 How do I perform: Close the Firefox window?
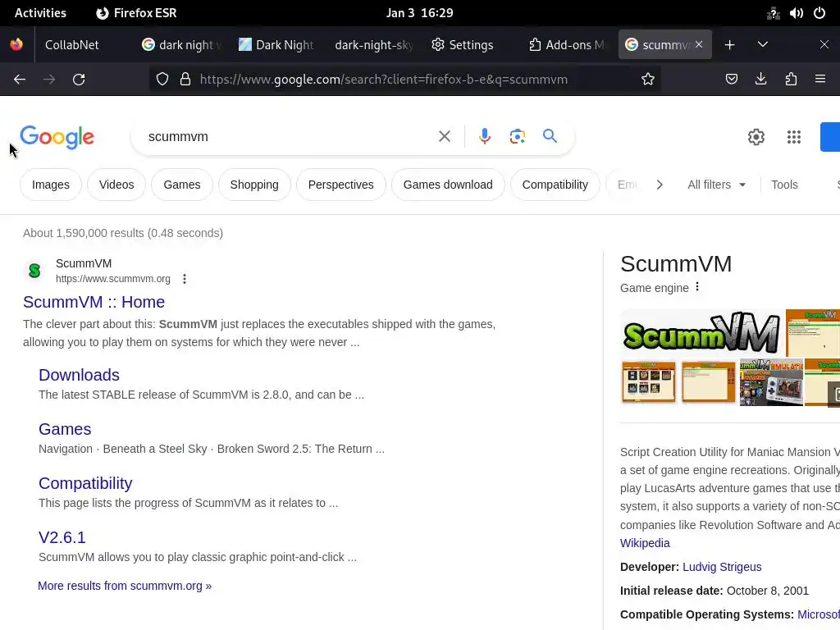[824, 44]
